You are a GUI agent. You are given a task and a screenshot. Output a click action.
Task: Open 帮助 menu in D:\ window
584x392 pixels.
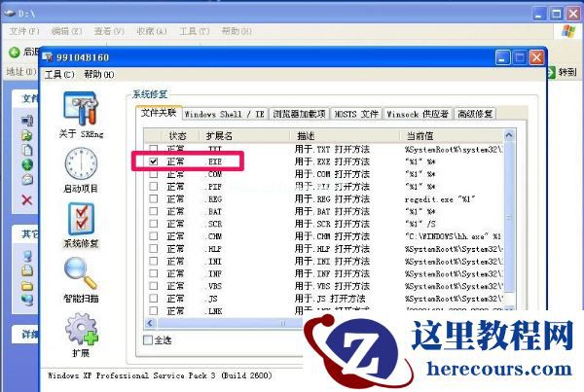click(x=237, y=31)
